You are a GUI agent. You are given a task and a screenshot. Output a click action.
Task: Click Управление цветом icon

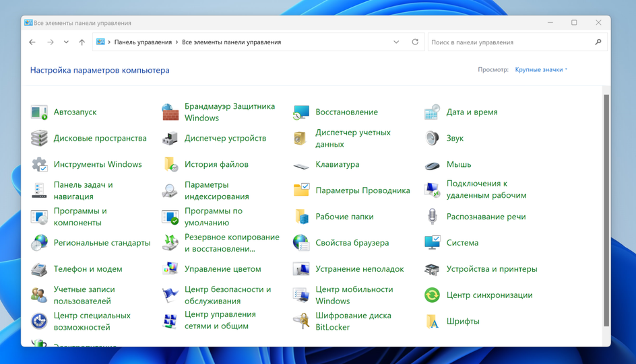click(x=170, y=269)
